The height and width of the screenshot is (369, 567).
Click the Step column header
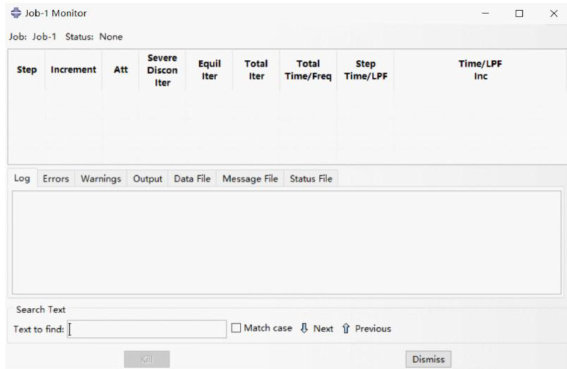pos(27,69)
